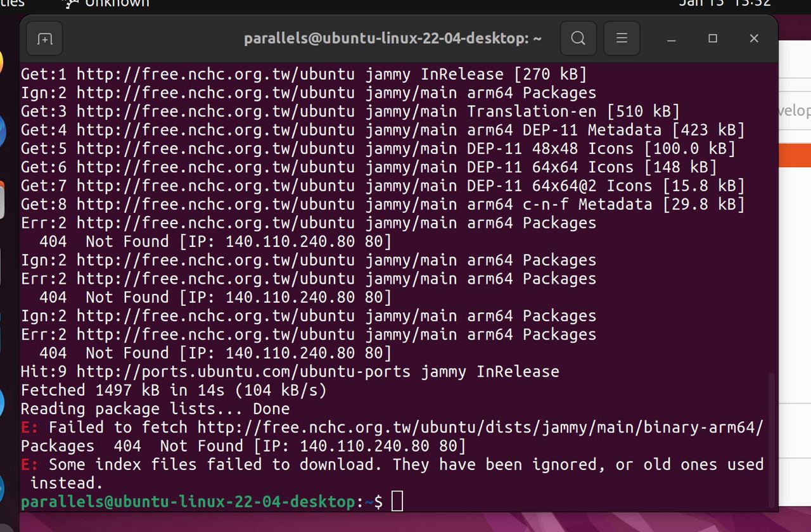Screen dimensions: 811x532
Task: Click the terminal title parallels@ubuntu-linux-22-04-desktop
Action: point(393,39)
